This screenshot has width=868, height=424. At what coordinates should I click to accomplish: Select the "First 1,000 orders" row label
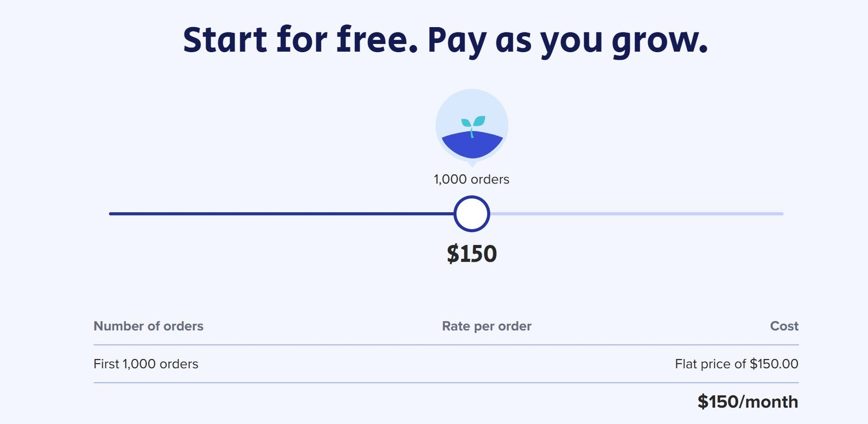pyautogui.click(x=146, y=364)
